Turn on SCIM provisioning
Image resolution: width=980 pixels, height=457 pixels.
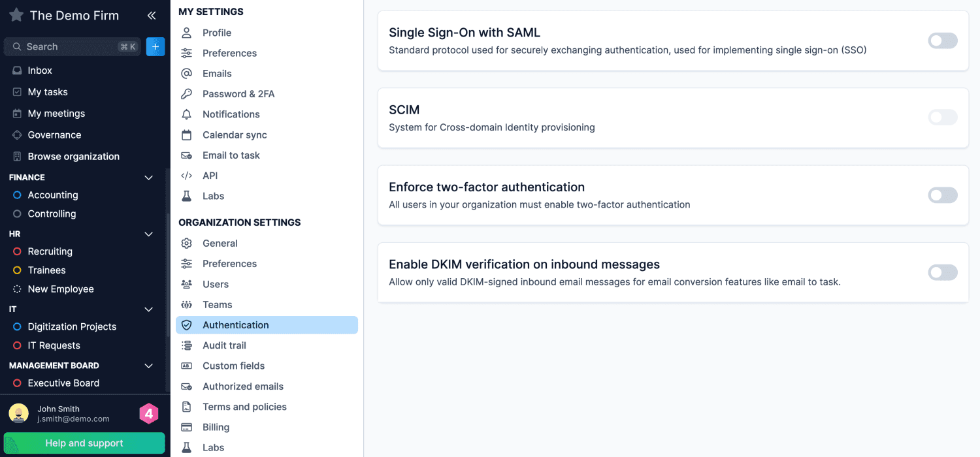tap(943, 118)
